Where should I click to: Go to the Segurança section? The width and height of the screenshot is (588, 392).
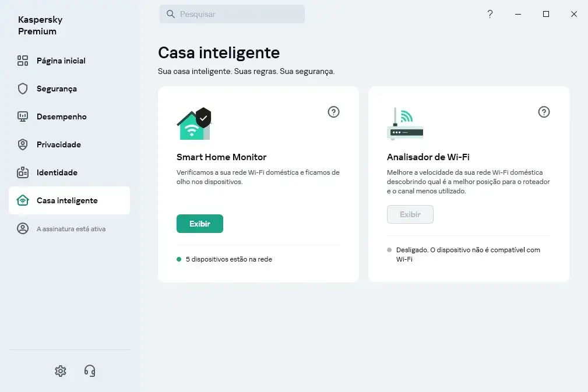[57, 89]
